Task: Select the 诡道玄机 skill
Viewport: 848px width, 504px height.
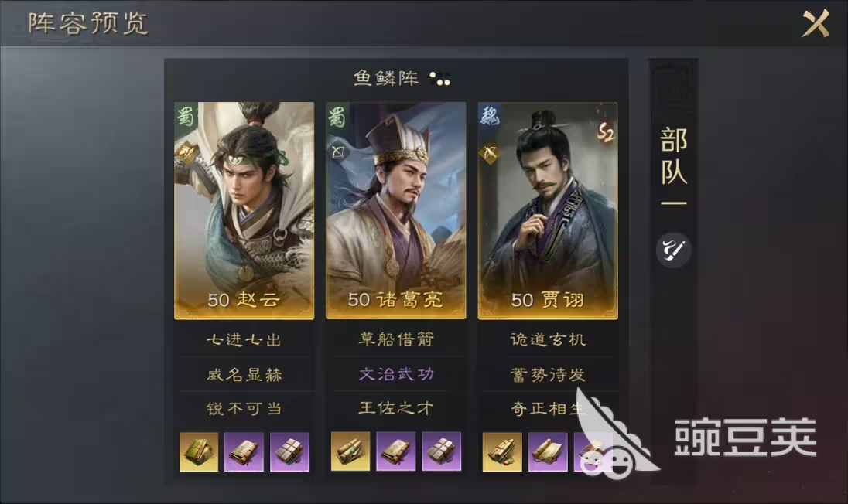Action: 548,339
